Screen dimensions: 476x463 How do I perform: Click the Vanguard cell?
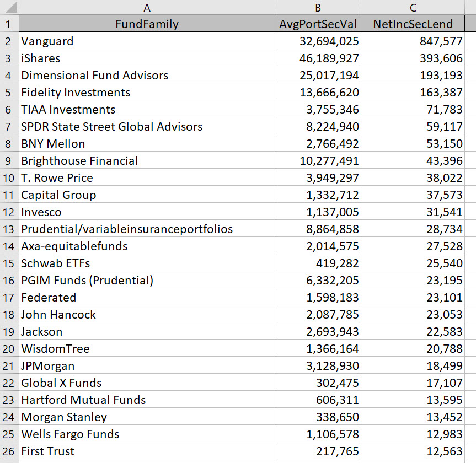coord(147,41)
